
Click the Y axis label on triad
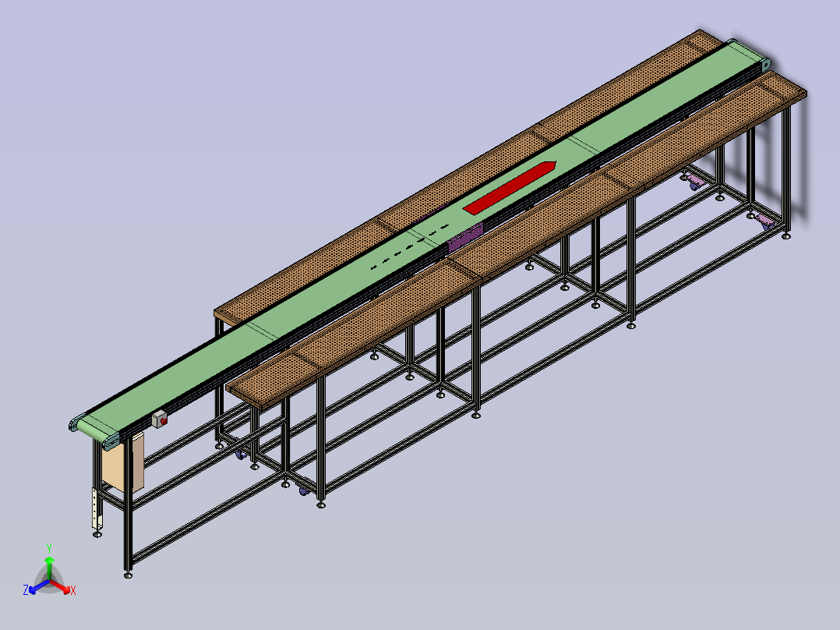click(x=49, y=548)
